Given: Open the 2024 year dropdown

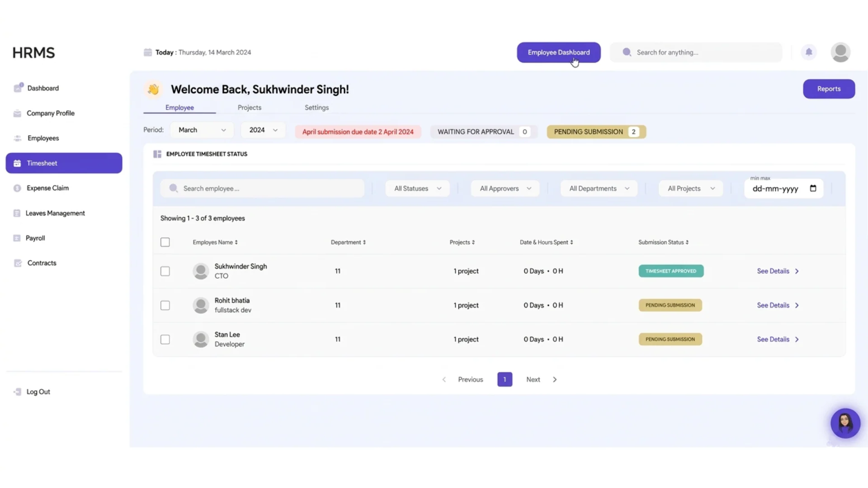Looking at the screenshot, I should 263,130.
